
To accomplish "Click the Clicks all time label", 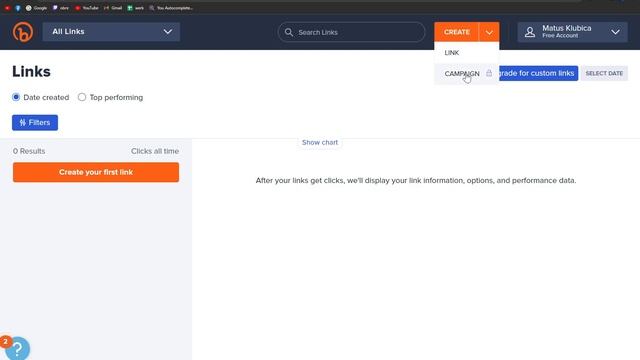I will 155,151.
